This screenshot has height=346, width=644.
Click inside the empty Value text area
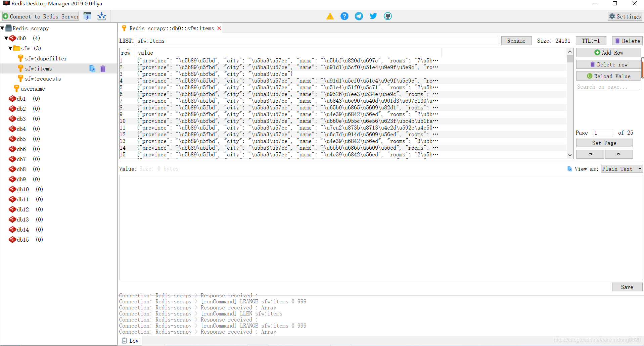point(381,227)
